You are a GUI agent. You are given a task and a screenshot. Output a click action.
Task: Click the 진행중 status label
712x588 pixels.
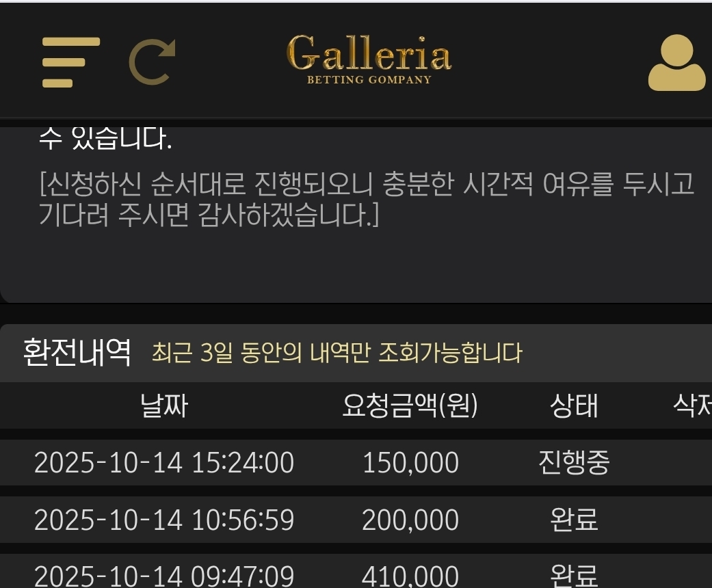click(x=574, y=463)
